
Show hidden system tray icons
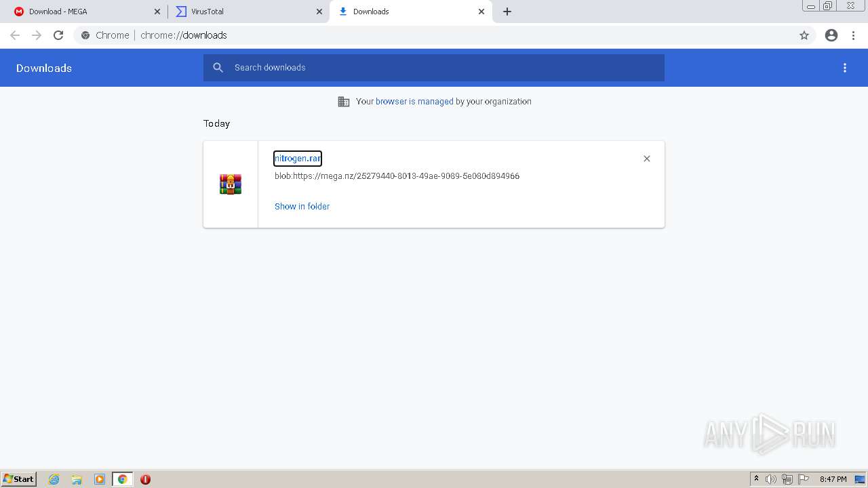(x=756, y=479)
